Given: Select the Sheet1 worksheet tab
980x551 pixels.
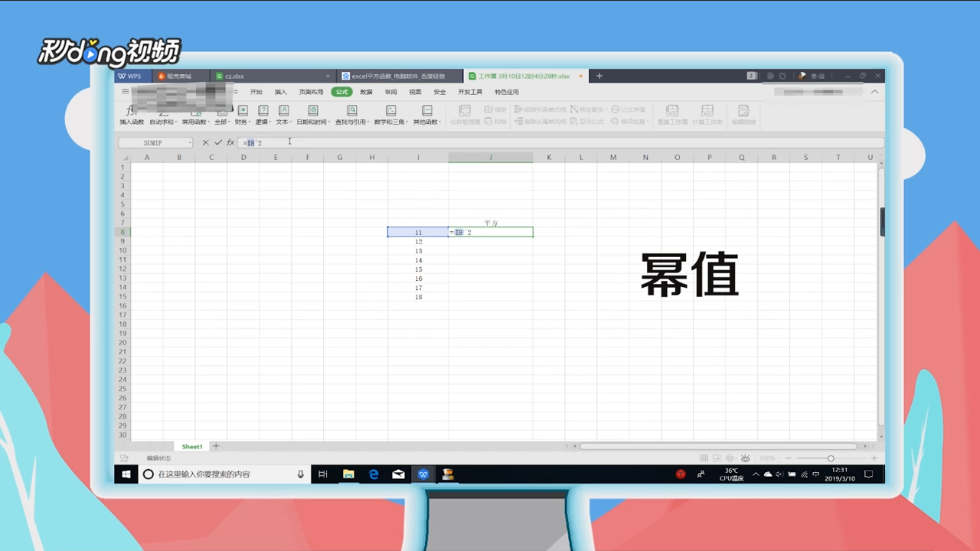Looking at the screenshot, I should pyautogui.click(x=192, y=446).
